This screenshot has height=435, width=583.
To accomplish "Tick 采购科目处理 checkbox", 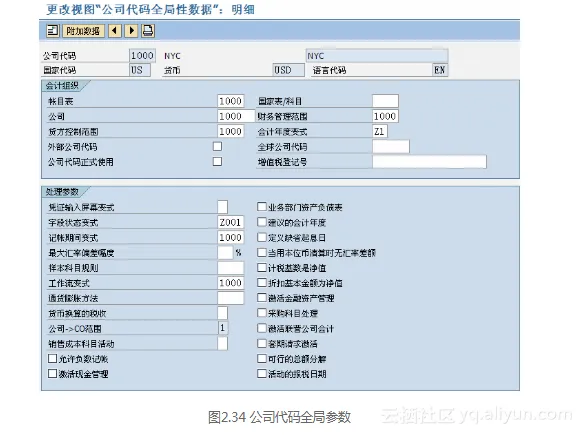I will pos(262,313).
